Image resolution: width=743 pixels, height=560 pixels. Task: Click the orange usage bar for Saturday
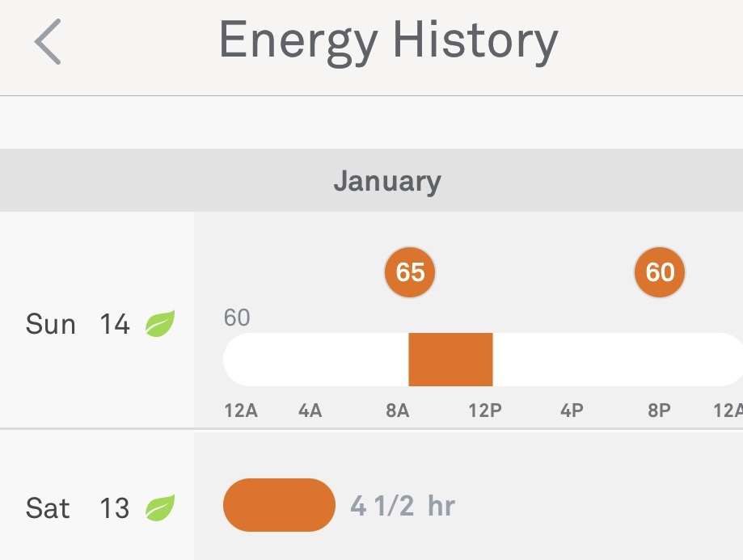279,505
